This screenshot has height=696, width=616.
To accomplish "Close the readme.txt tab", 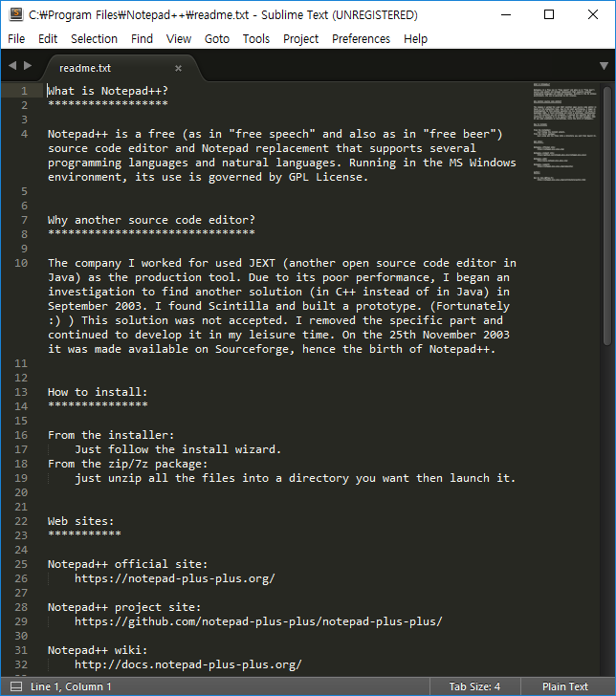I will click(x=178, y=69).
